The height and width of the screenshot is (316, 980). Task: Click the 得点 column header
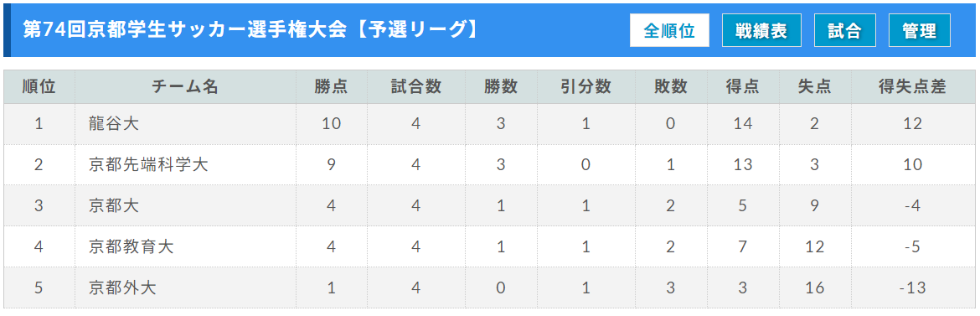pos(742,87)
